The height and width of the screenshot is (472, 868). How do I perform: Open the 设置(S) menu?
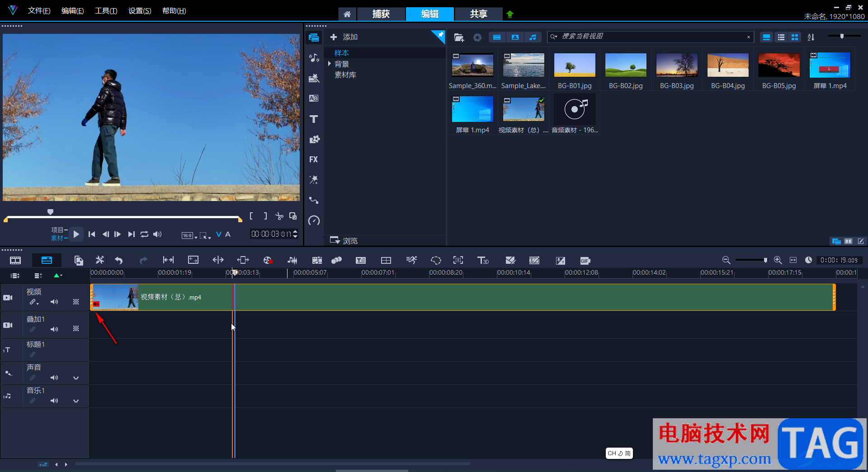point(140,11)
